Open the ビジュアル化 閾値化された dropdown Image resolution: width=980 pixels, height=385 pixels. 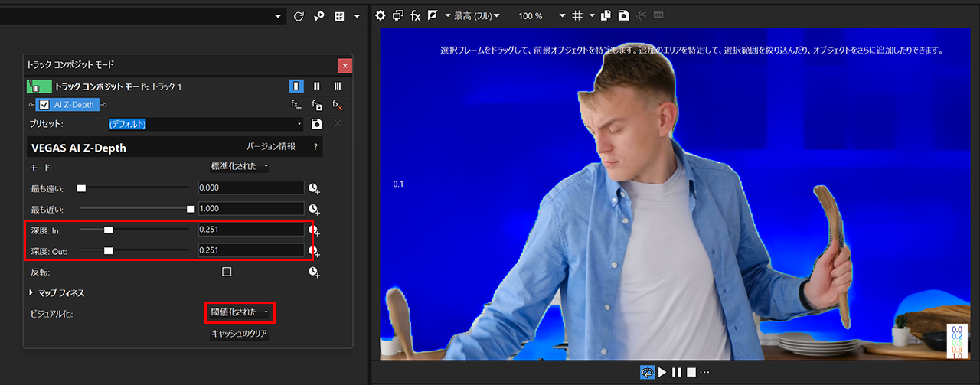tap(240, 312)
